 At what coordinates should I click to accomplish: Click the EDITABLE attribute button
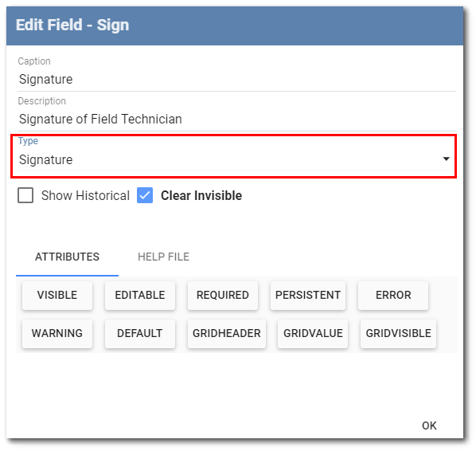click(140, 295)
